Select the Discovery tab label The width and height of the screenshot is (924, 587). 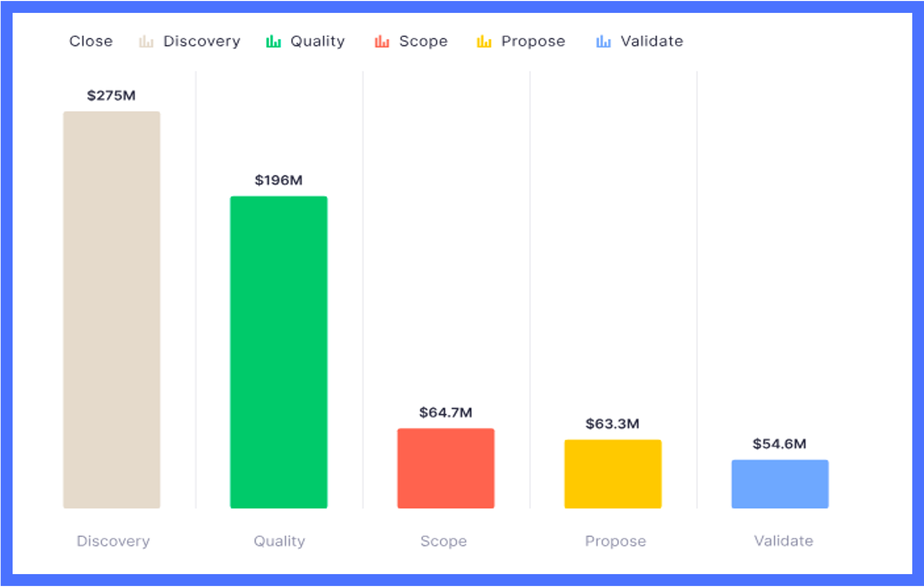[199, 41]
